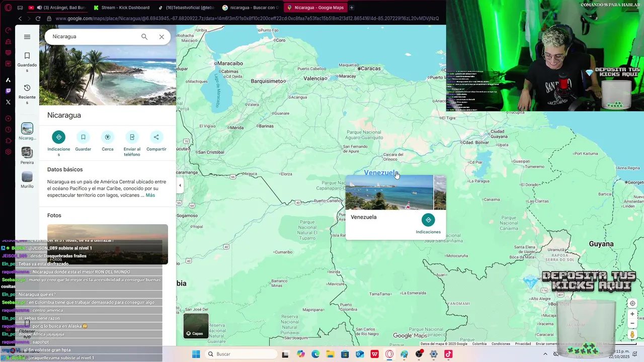Show your location on the map
Image resolution: width=644 pixels, height=362 pixels.
(632, 303)
